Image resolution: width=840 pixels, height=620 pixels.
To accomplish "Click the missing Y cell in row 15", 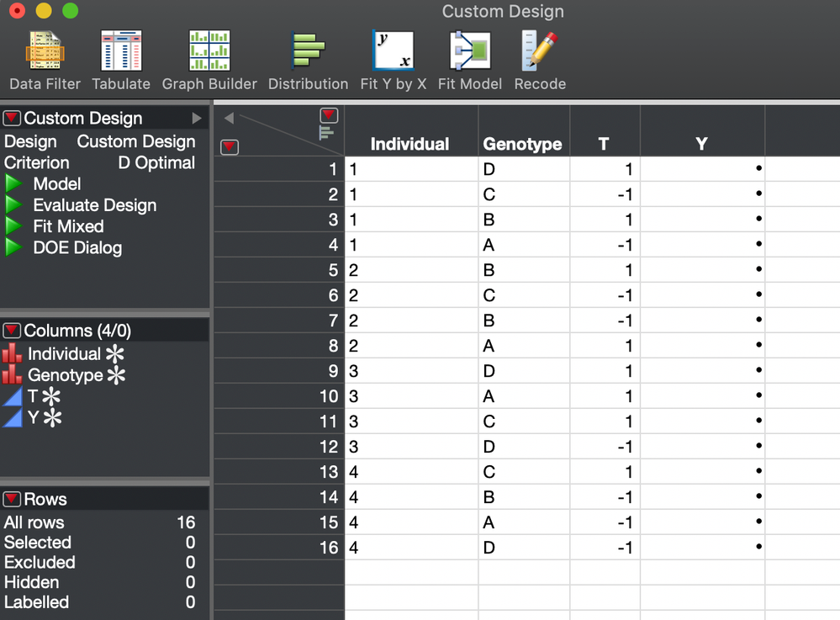I will 702,522.
